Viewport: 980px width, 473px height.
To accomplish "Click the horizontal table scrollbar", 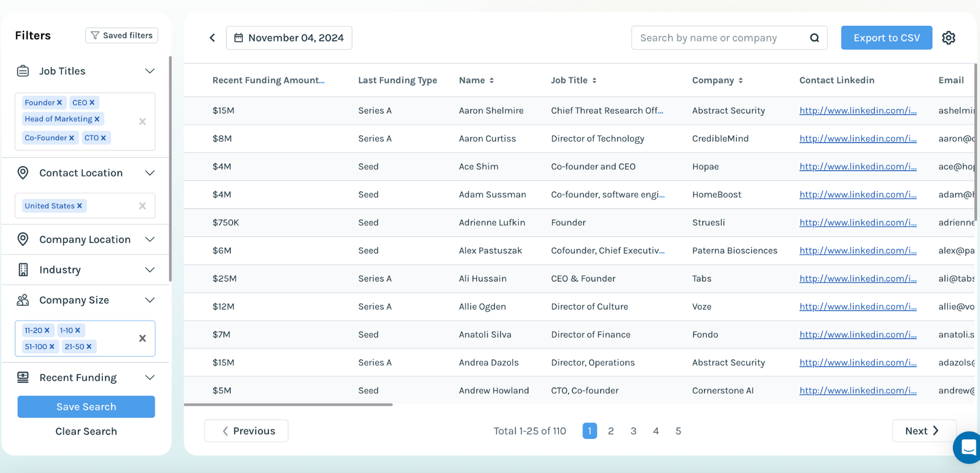I will [x=288, y=405].
